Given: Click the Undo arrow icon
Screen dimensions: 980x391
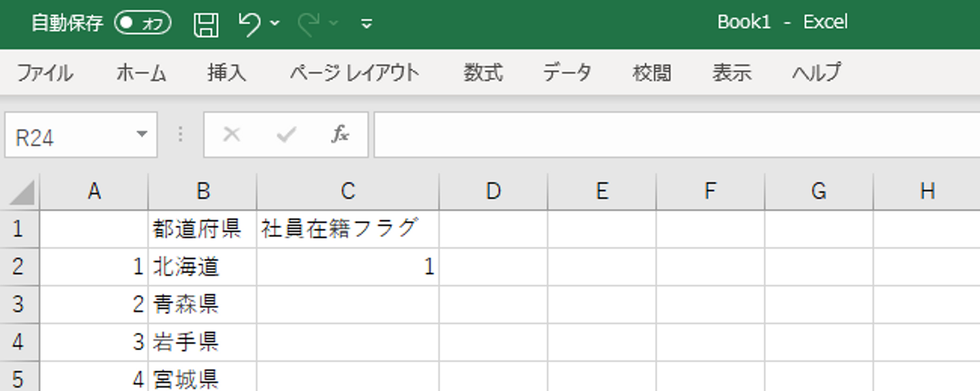Looking at the screenshot, I should click(x=249, y=25).
